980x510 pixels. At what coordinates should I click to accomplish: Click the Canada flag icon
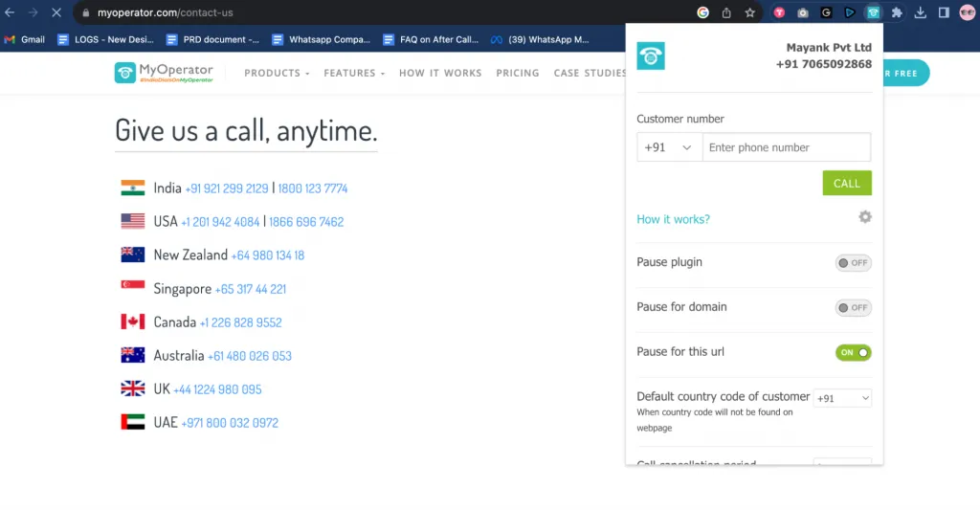(132, 322)
